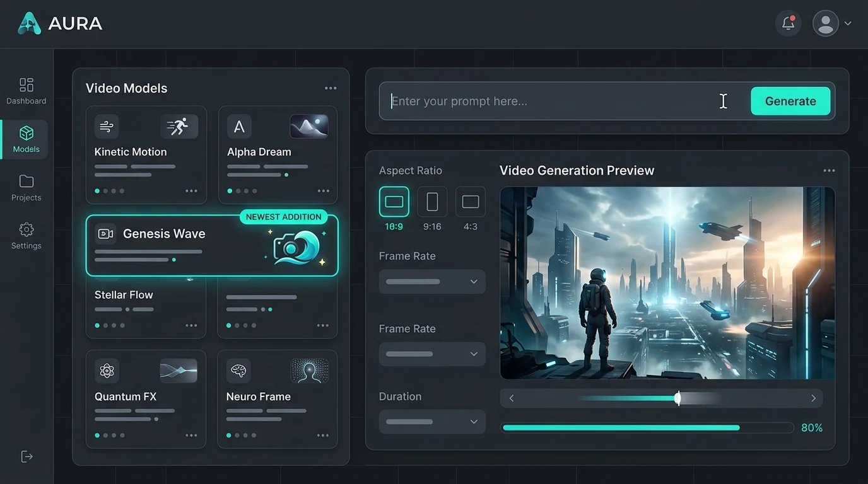Open the Video Generation Preview options menu

coord(829,170)
